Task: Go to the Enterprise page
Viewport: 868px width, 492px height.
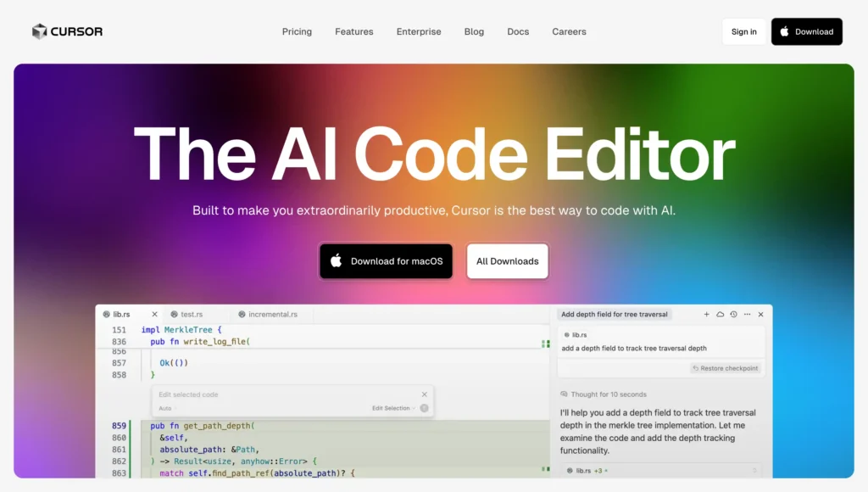Action: pos(419,31)
